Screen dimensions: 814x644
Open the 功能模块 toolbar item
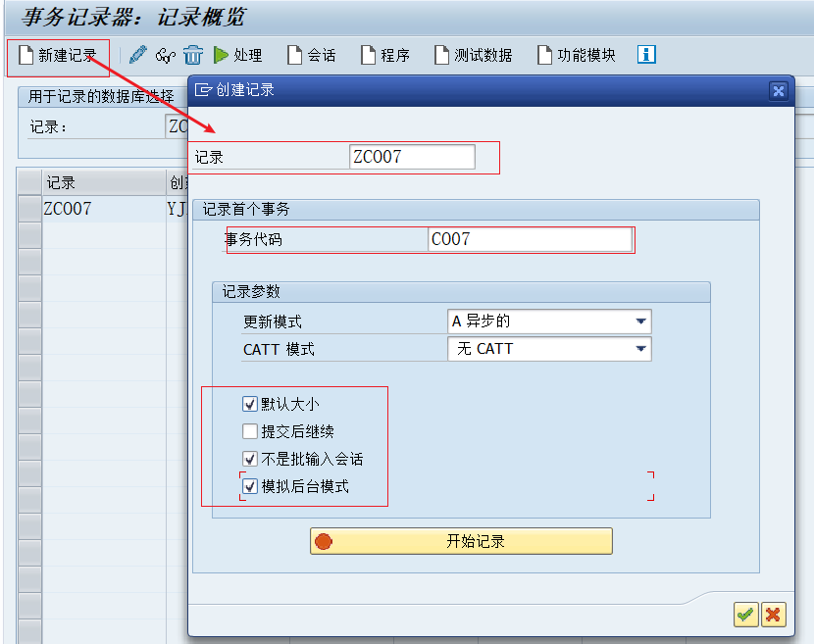coord(577,55)
